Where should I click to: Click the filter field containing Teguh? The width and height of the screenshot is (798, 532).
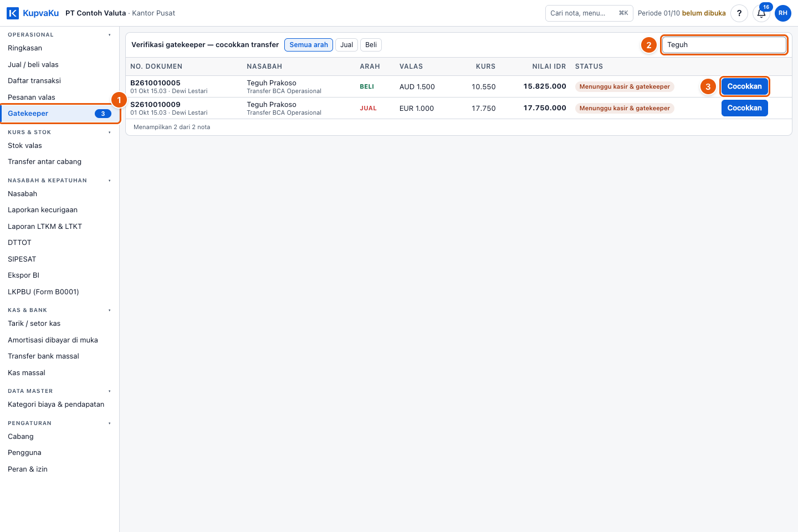[x=724, y=45]
